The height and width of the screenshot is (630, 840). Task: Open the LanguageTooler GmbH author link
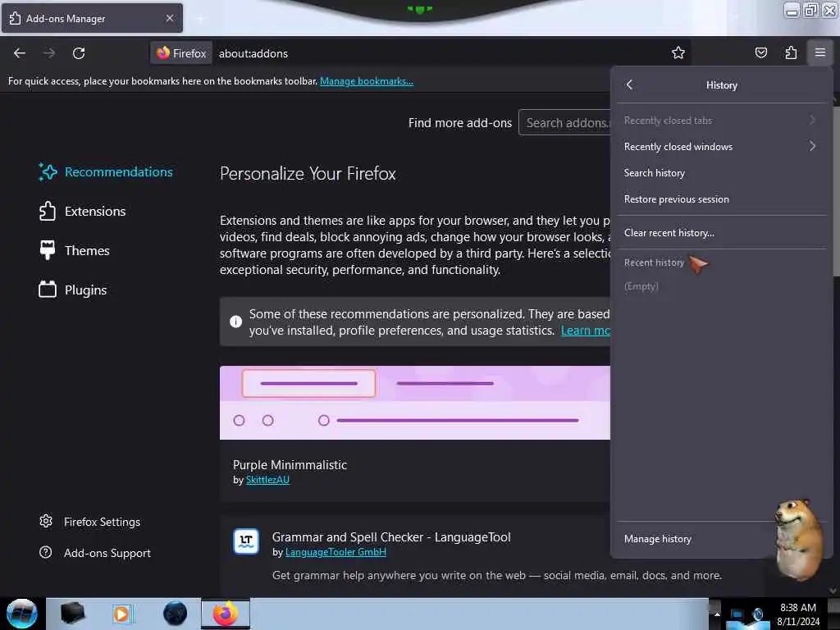[x=336, y=552]
